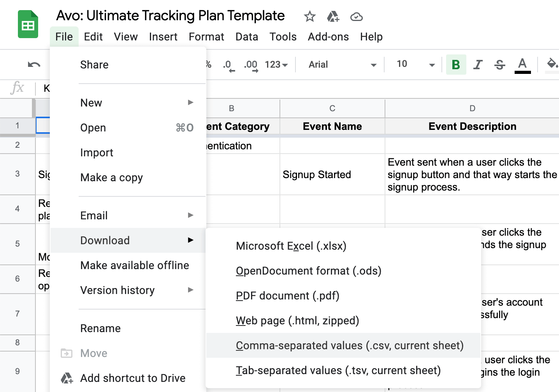Open the Data menu
559x392 pixels.
click(x=246, y=37)
